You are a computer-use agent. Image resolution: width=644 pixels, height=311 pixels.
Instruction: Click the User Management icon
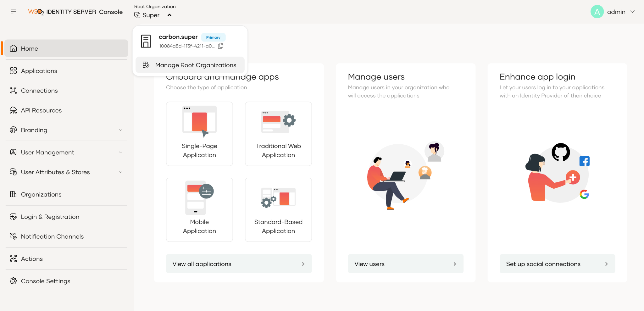(13, 152)
